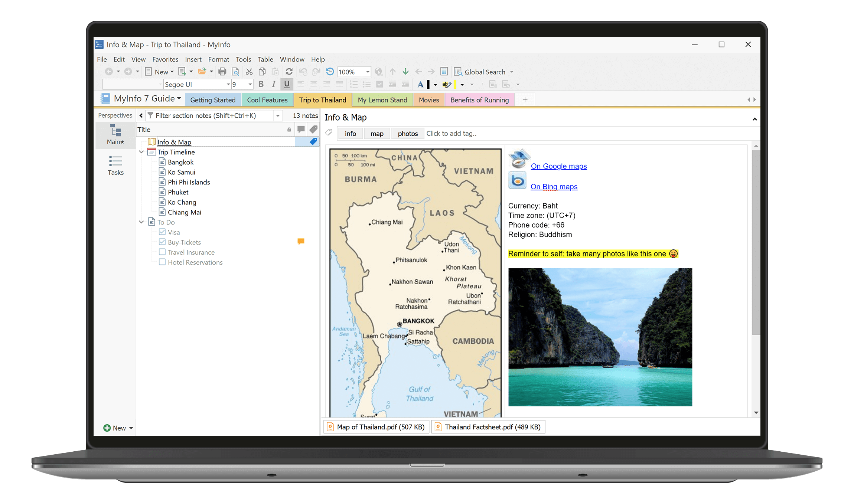854x504 pixels.
Task: Open Print Preview from toolbar
Action: (235, 72)
